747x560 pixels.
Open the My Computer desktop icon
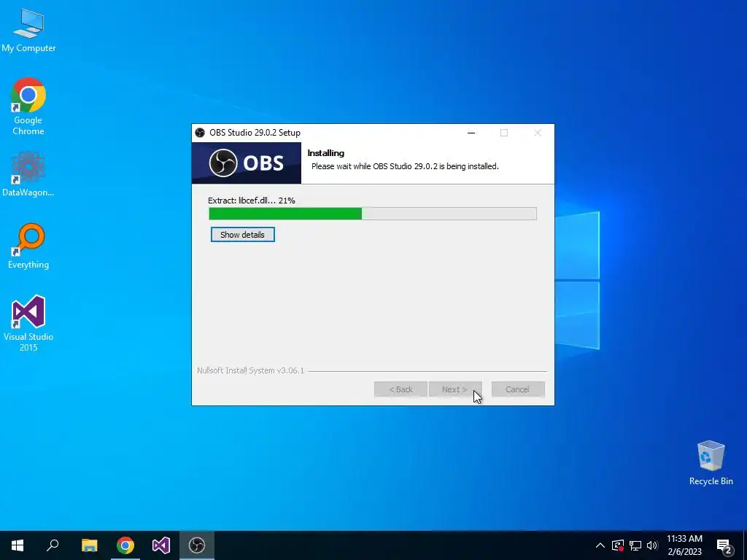tap(28, 31)
